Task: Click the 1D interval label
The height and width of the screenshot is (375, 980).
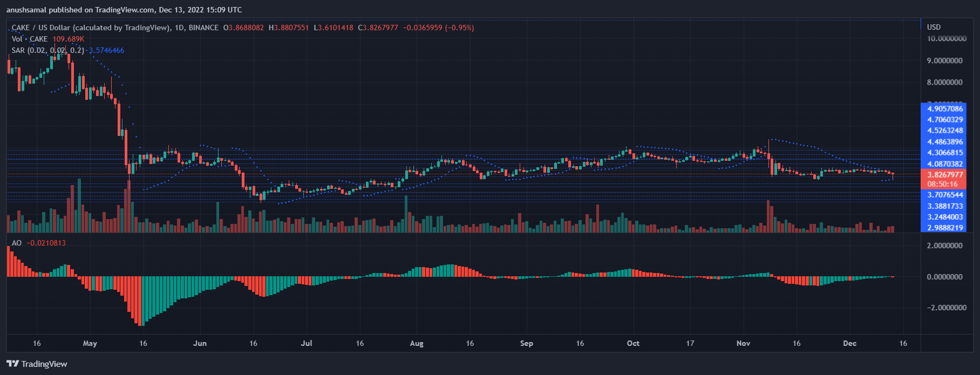Action: point(179,28)
